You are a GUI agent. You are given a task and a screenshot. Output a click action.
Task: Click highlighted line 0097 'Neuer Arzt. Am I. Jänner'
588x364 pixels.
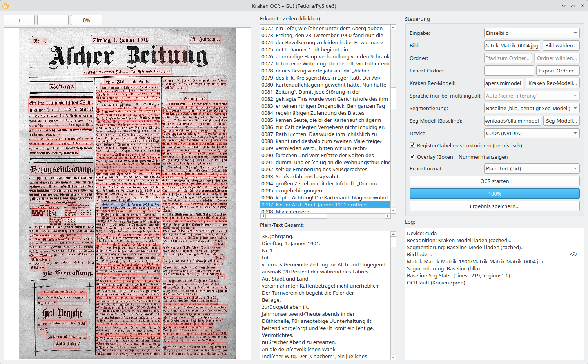click(325, 205)
